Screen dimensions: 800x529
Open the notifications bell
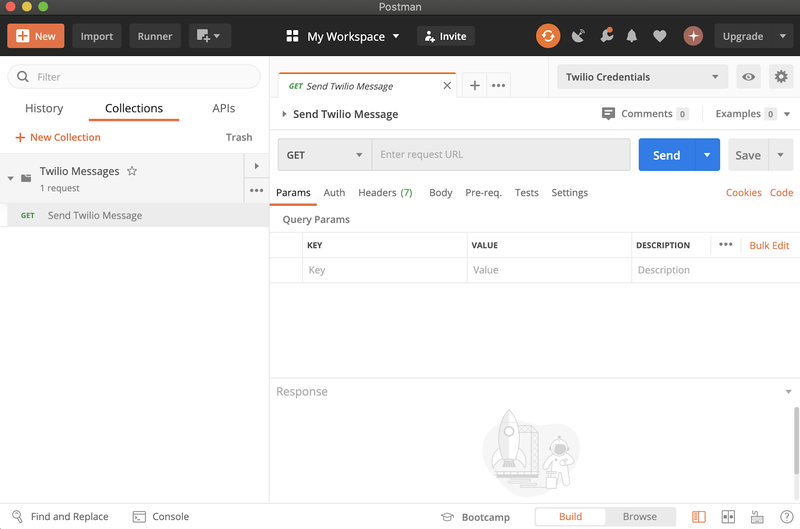tap(632, 36)
